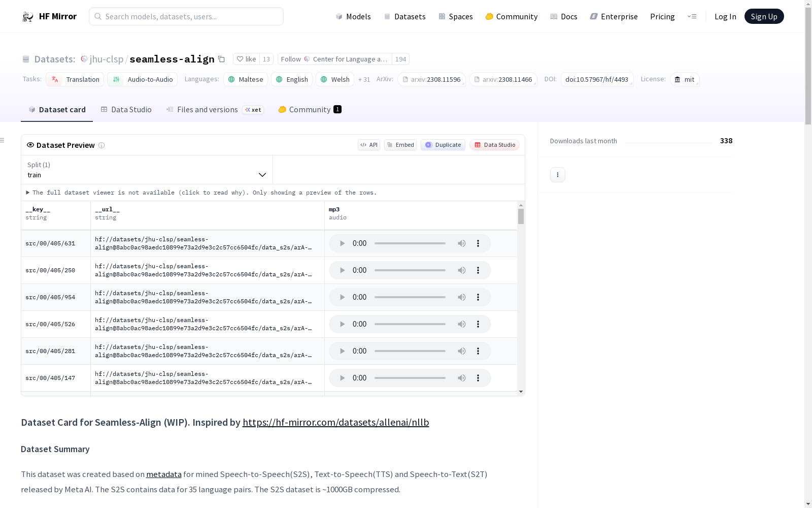Image resolution: width=812 pixels, height=508 pixels.
Task: Open the sidebar three-dot options button
Action: click(558, 175)
